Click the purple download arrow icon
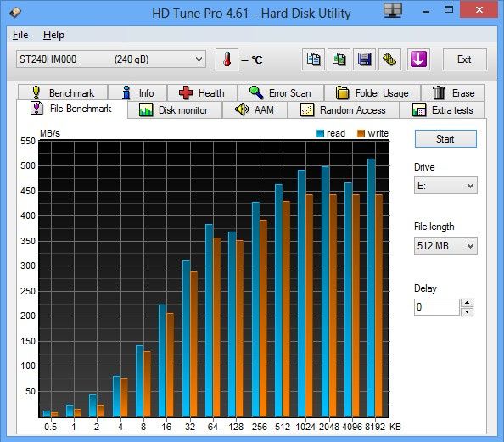Image resolution: width=504 pixels, height=442 pixels. coord(418,59)
